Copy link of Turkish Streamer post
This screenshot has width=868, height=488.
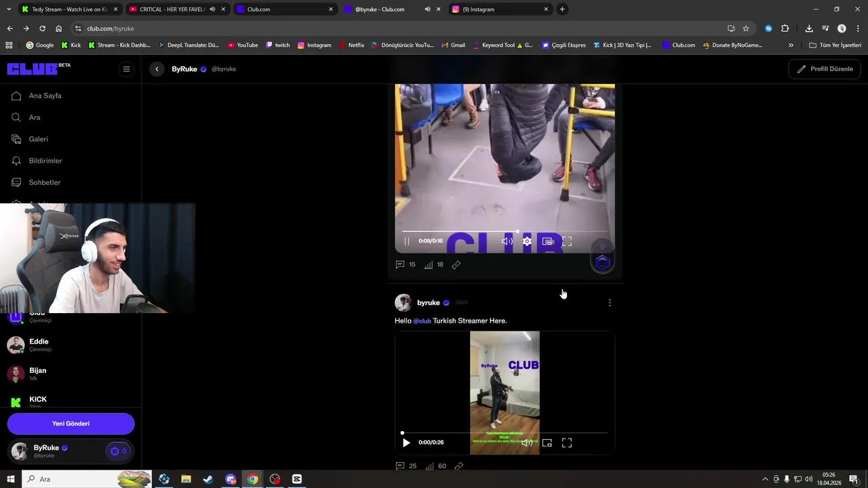[459, 466]
